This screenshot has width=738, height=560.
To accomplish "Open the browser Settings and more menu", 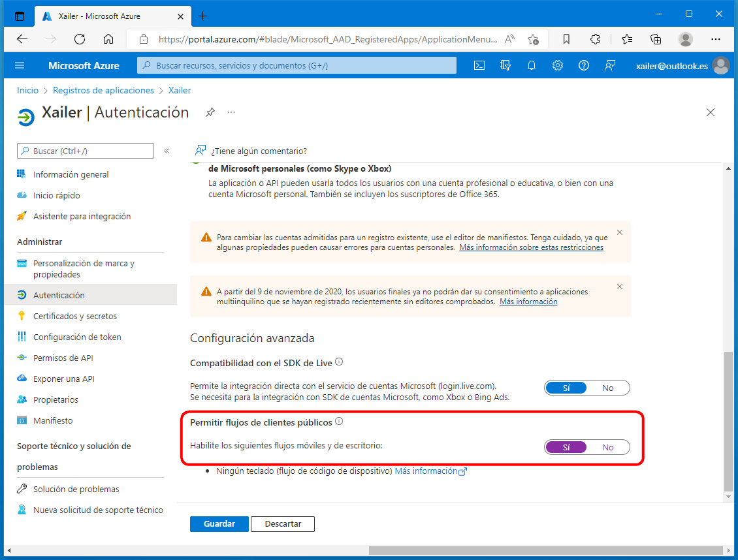I will pyautogui.click(x=716, y=39).
